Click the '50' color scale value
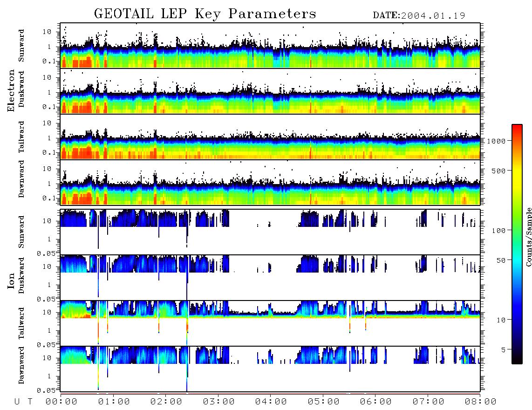Image resolution: width=532 pixels, height=410 pixels. pos(500,260)
